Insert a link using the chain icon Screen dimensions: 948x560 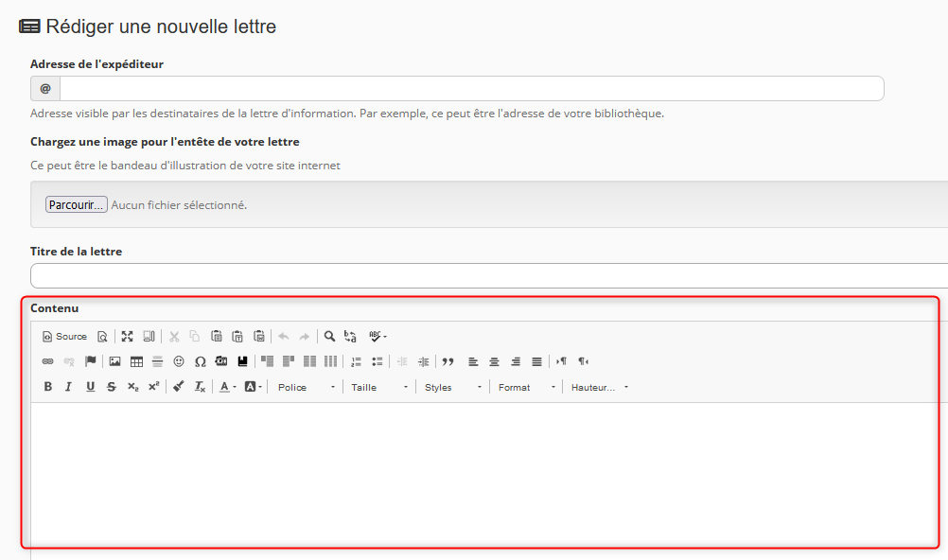point(48,361)
